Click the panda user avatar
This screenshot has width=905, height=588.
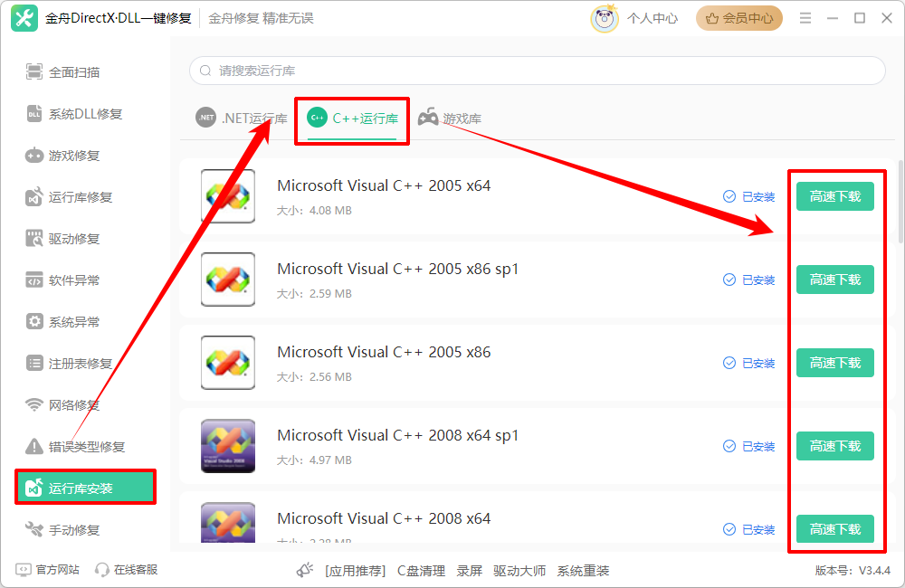[605, 18]
